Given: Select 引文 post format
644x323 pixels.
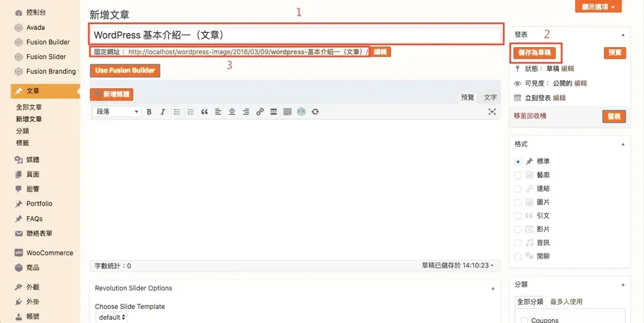Looking at the screenshot, I should 518,216.
